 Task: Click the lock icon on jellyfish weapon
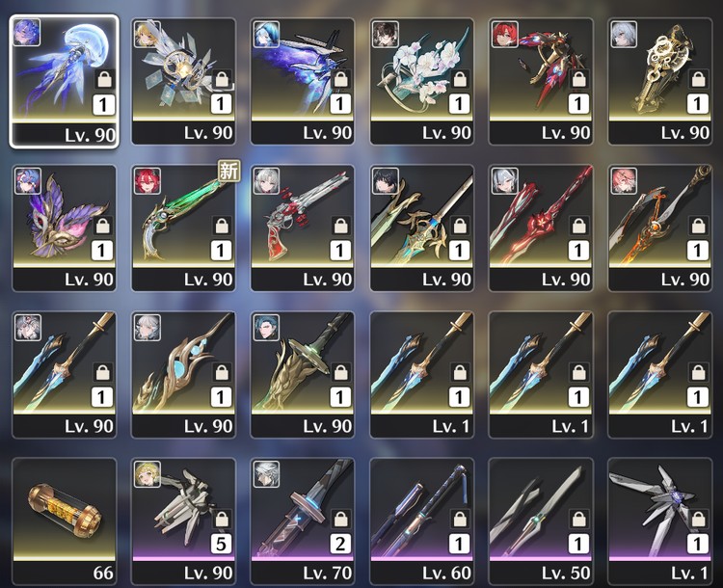click(x=105, y=80)
